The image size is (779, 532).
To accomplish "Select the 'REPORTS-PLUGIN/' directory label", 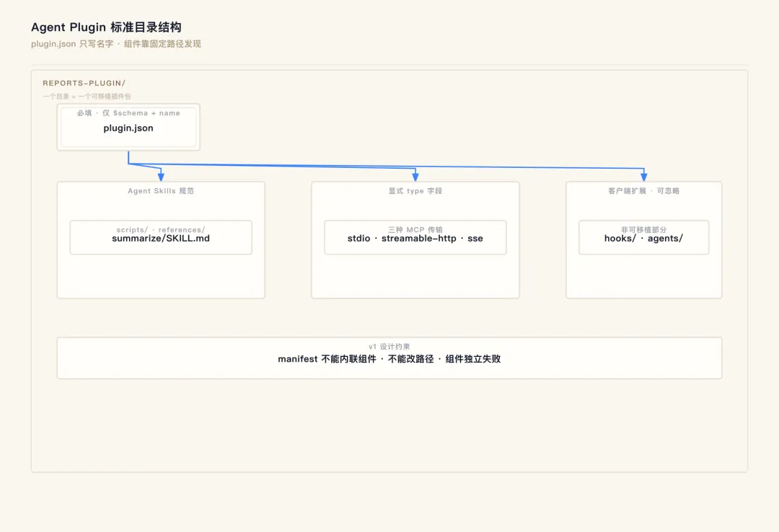I will 84,83.
